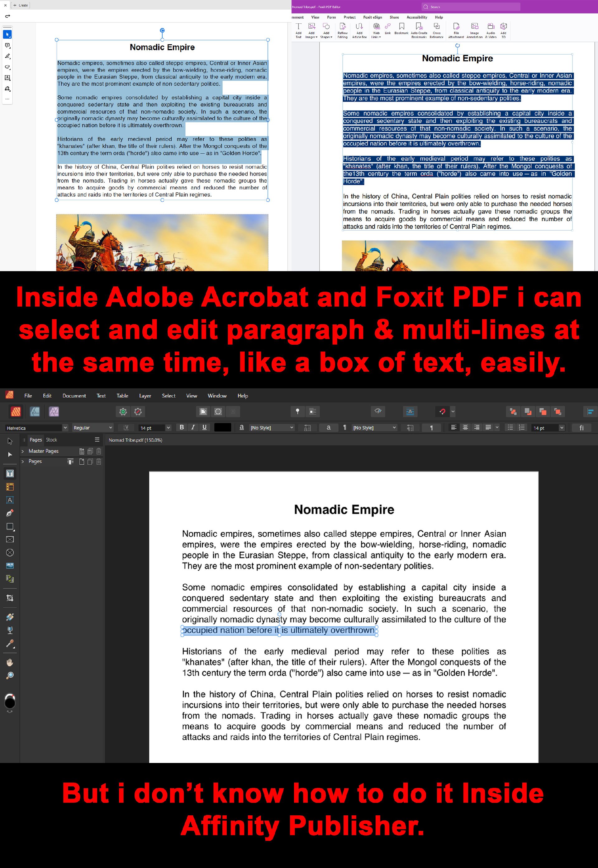Image resolution: width=598 pixels, height=868 pixels.
Task: Select the Move tool in Affinity Publisher
Action: [x=10, y=441]
